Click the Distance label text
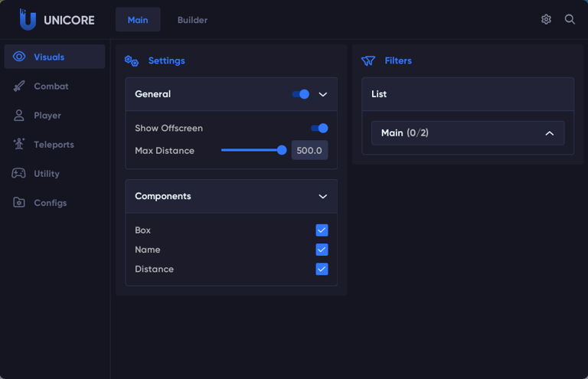 click(x=154, y=270)
